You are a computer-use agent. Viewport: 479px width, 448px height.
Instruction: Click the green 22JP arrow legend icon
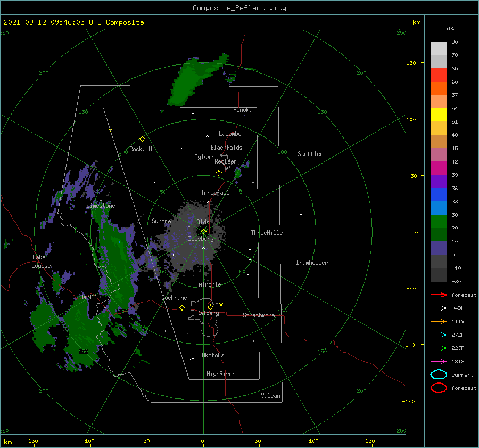click(439, 348)
